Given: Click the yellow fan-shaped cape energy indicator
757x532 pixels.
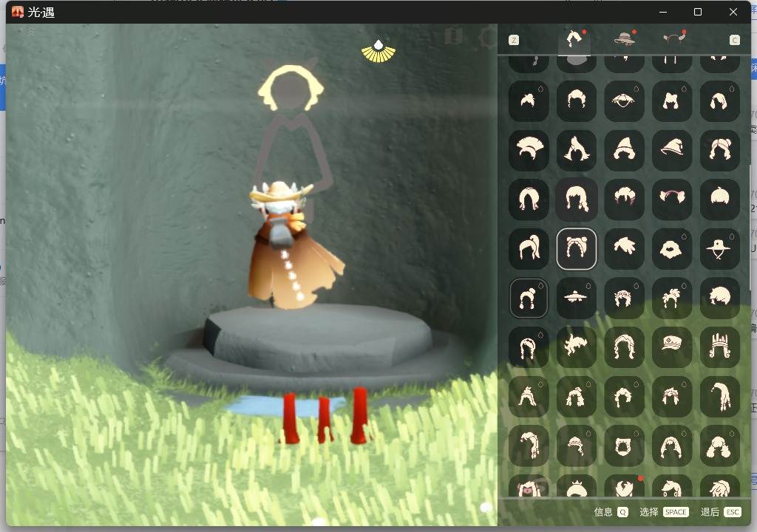Looking at the screenshot, I should pos(378,52).
